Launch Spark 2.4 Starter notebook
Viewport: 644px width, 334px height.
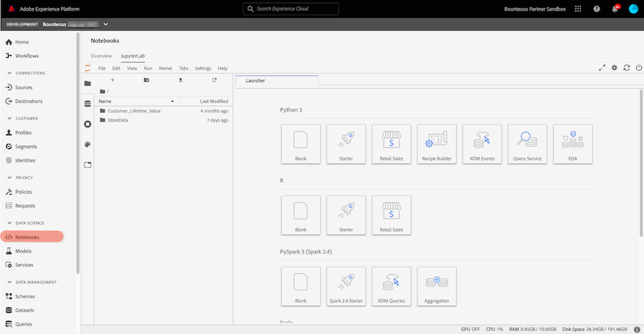[x=346, y=286]
